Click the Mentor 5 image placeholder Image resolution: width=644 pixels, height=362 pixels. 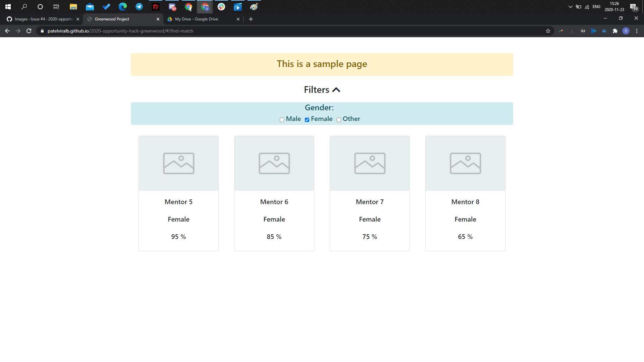[x=178, y=163]
